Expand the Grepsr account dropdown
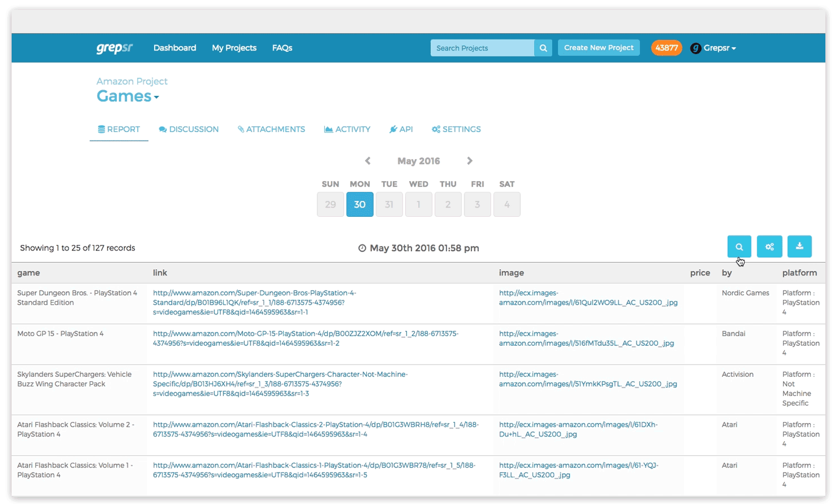Screen dimensions: 837x504 pyautogui.click(x=720, y=48)
